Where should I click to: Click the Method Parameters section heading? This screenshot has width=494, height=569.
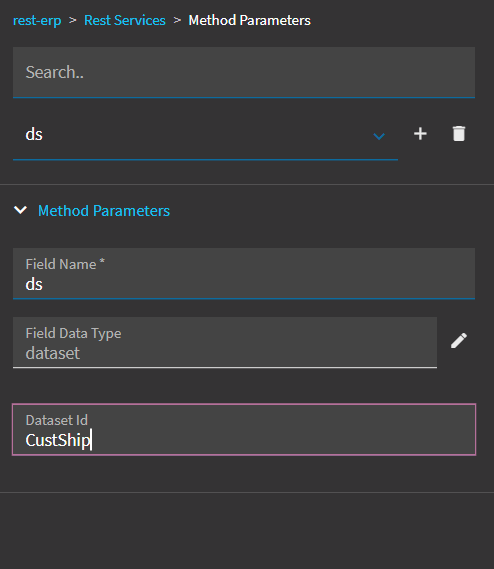[x=104, y=211]
